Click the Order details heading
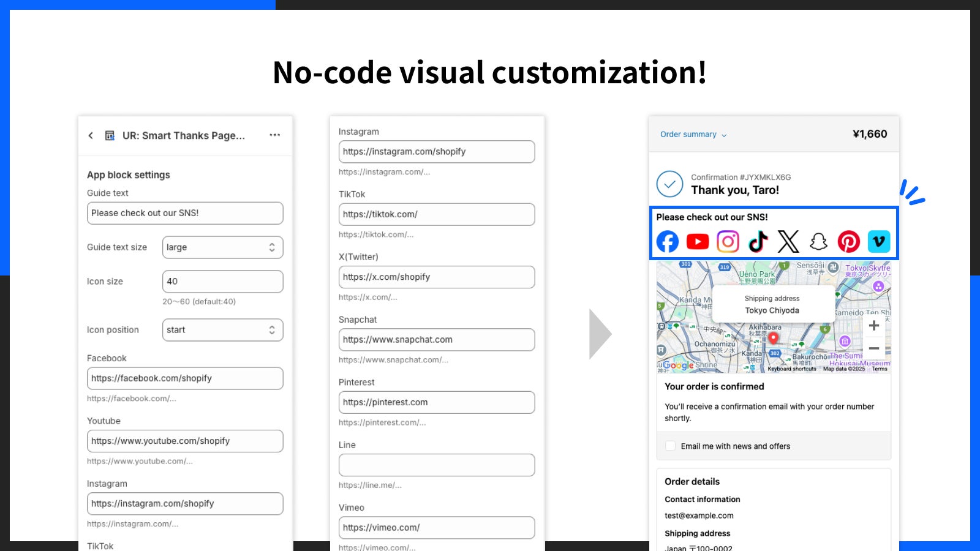Viewport: 980px width, 551px height. coord(692,482)
